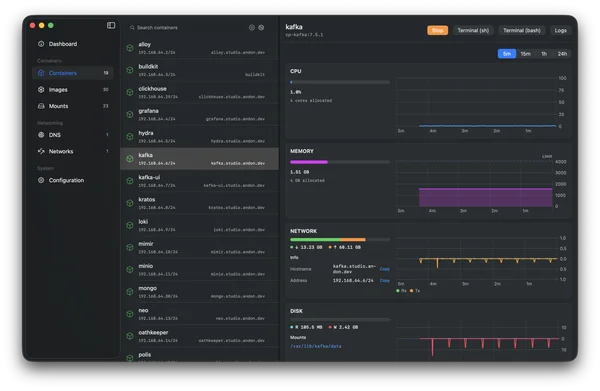
Task: Copy the kafka hostname
Action: coord(385,269)
